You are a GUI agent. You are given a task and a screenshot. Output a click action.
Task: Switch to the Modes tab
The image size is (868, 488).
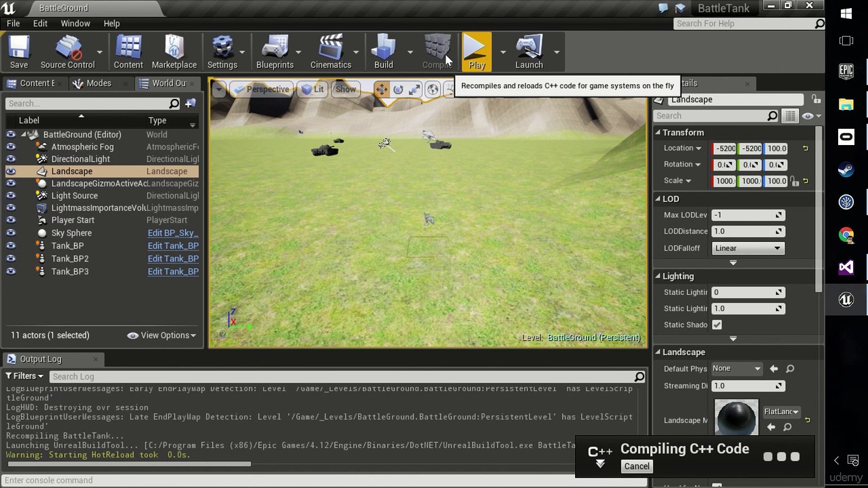click(x=98, y=83)
